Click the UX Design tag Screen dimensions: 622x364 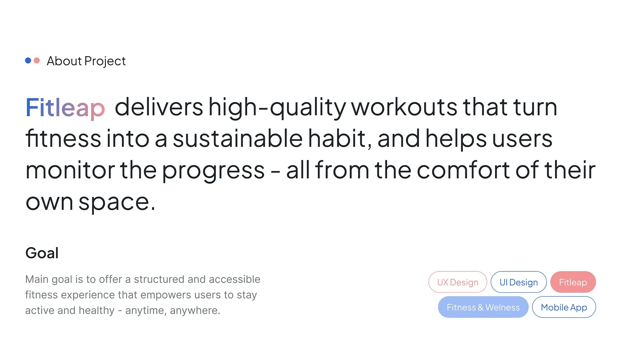point(457,282)
